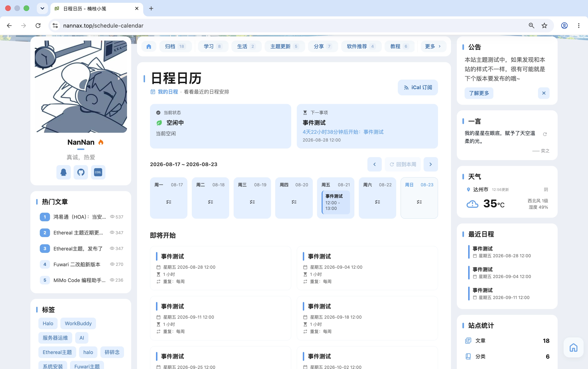Click the browser reload icon
This screenshot has height=369, width=588.
click(x=38, y=26)
